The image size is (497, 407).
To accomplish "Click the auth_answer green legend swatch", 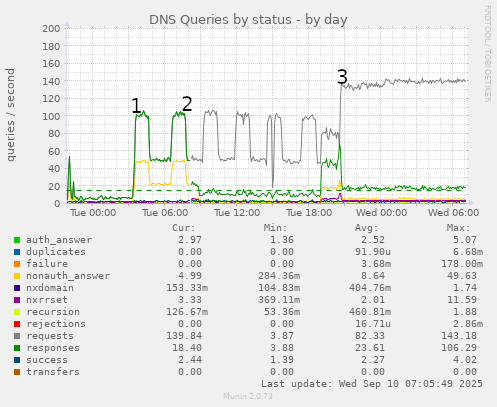I will pos(17,240).
